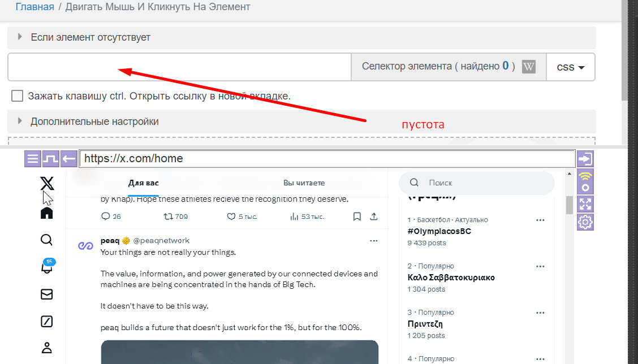The width and height of the screenshot is (638, 364).
Task: Click the W wiki help icon
Action: 529,67
